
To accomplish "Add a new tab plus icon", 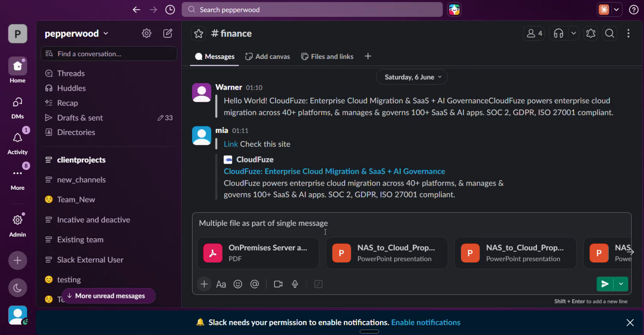I will click(368, 57).
